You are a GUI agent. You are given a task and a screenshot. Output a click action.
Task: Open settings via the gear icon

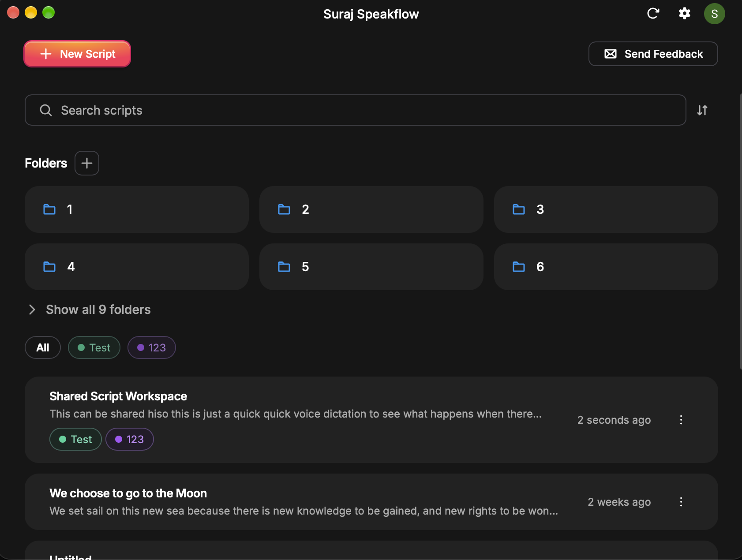(x=684, y=14)
